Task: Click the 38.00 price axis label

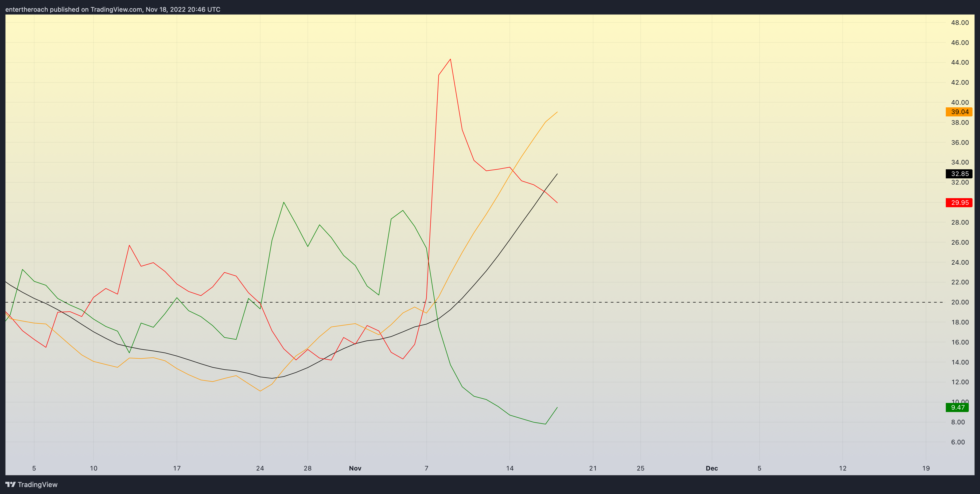Action: (x=960, y=123)
